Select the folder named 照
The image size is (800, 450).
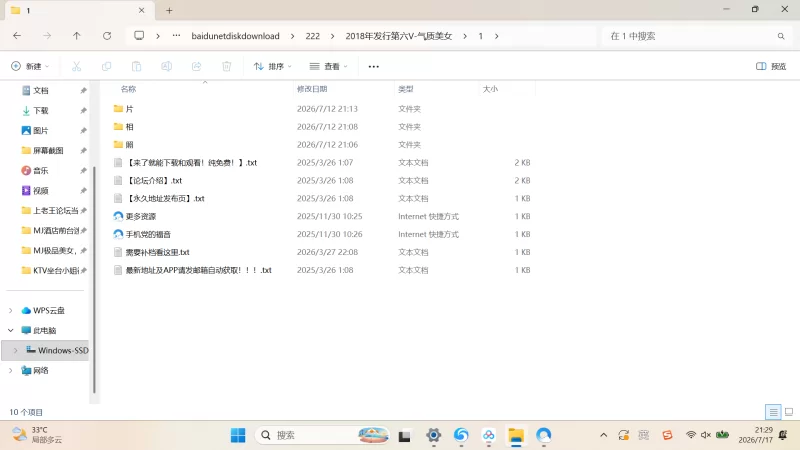tap(129, 144)
